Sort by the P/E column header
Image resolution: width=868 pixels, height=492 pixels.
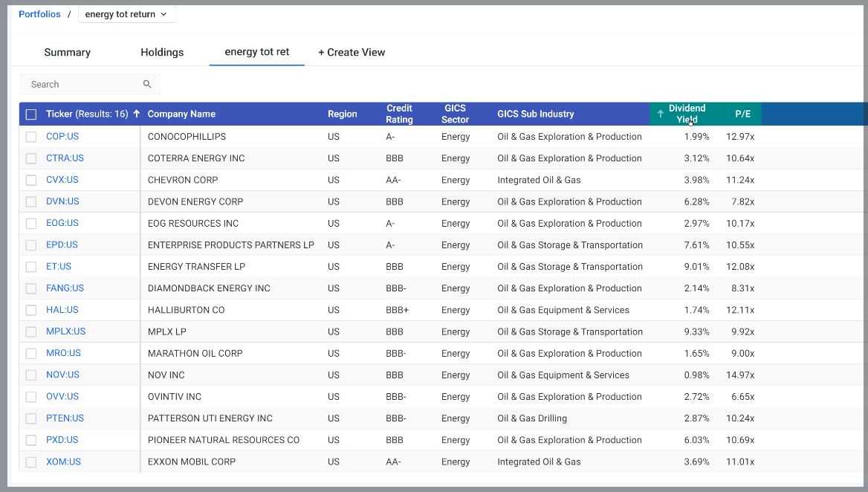pos(743,114)
